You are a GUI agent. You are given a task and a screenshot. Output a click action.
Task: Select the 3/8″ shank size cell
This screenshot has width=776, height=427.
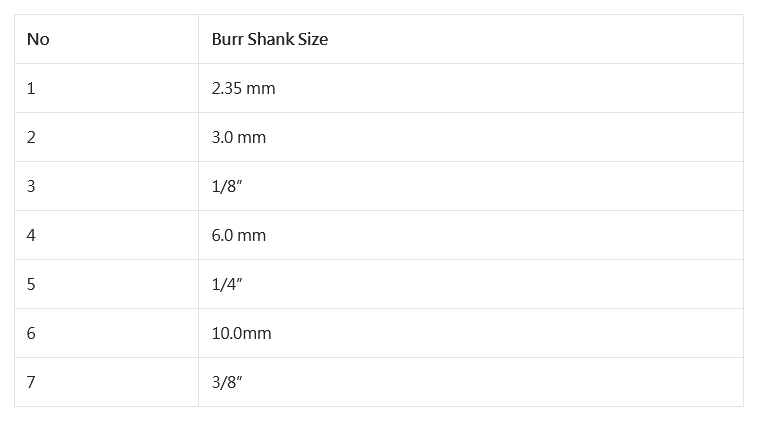471,382
